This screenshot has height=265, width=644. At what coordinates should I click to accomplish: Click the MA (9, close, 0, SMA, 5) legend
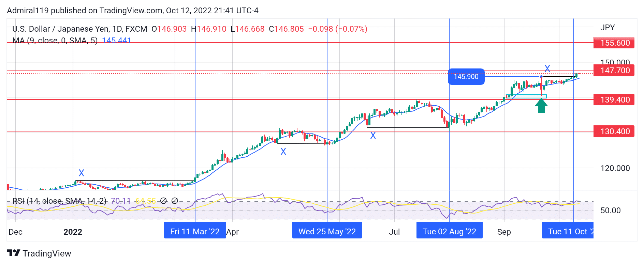[55, 41]
